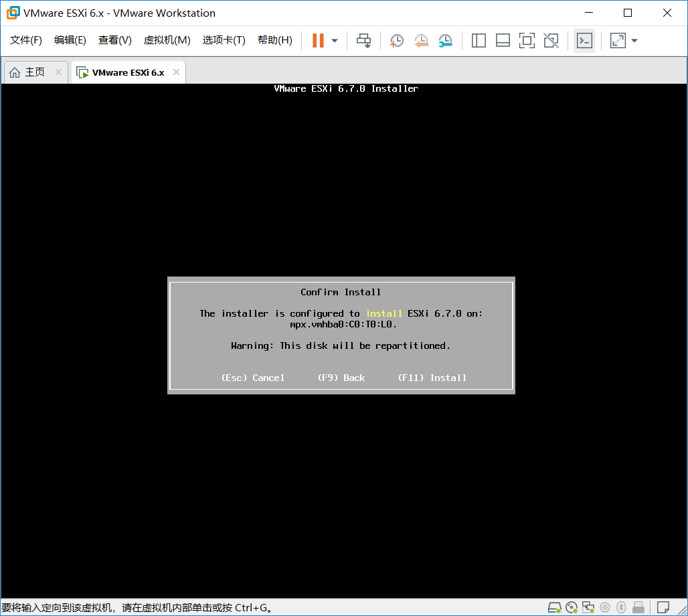Toggle the console view icon
The width and height of the screenshot is (688, 616).
point(584,41)
